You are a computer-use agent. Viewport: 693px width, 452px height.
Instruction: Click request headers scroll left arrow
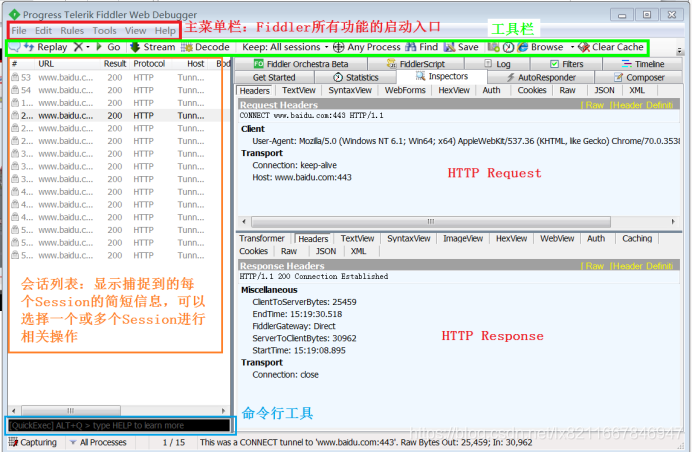pyautogui.click(x=244, y=221)
